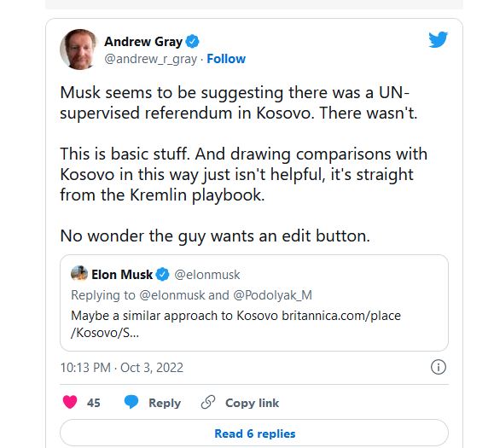Open the quoted britannica.com Kosovo tweet text

[x=235, y=324]
